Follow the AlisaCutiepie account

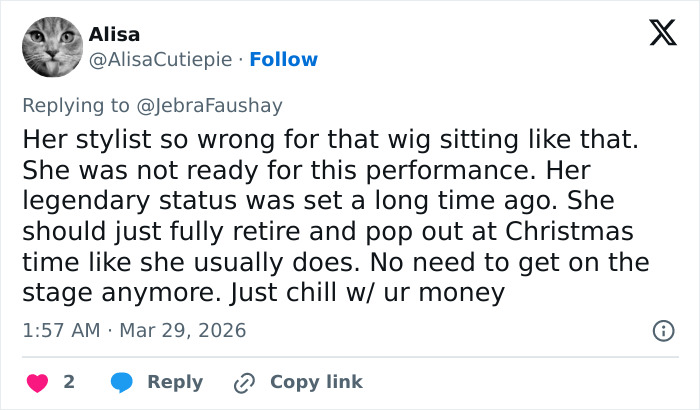pyautogui.click(x=283, y=60)
